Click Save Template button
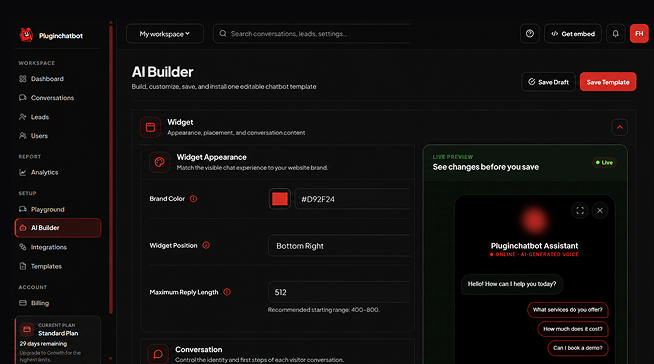The height and width of the screenshot is (364, 654). [608, 82]
